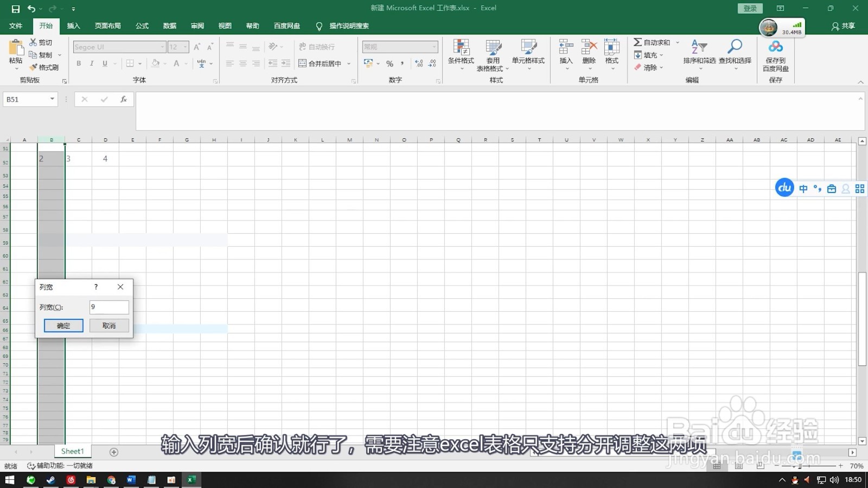The height and width of the screenshot is (488, 868).
Task: Click the Share (共享) button
Action: (x=843, y=26)
